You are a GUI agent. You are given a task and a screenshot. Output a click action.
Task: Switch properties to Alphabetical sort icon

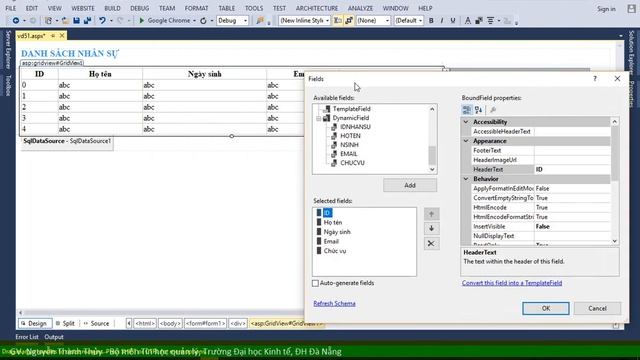point(479,110)
